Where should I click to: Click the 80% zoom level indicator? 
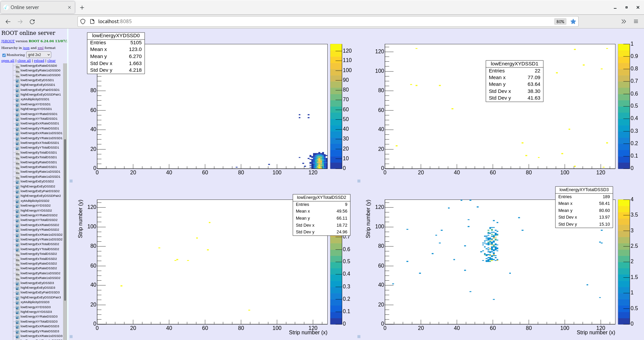560,21
